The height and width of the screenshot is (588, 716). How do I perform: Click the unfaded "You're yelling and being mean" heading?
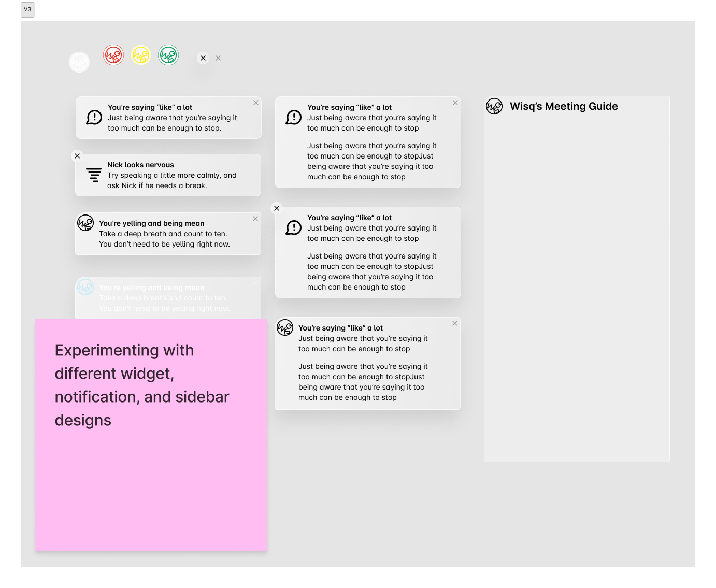click(152, 223)
